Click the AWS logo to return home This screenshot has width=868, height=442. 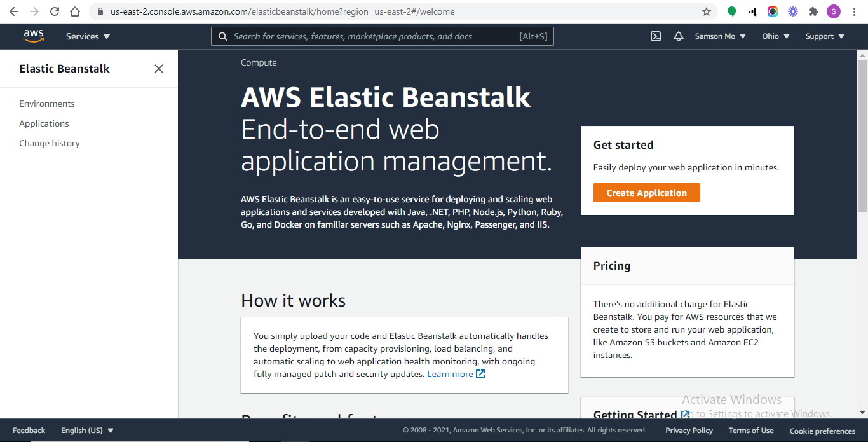tap(33, 36)
